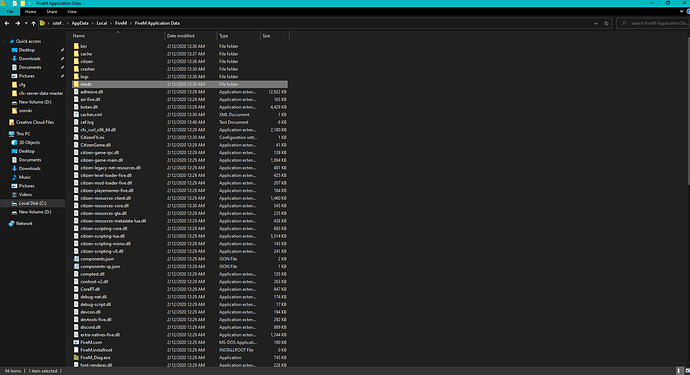Select the cache folder icon
690x375 pixels.
(x=76, y=54)
